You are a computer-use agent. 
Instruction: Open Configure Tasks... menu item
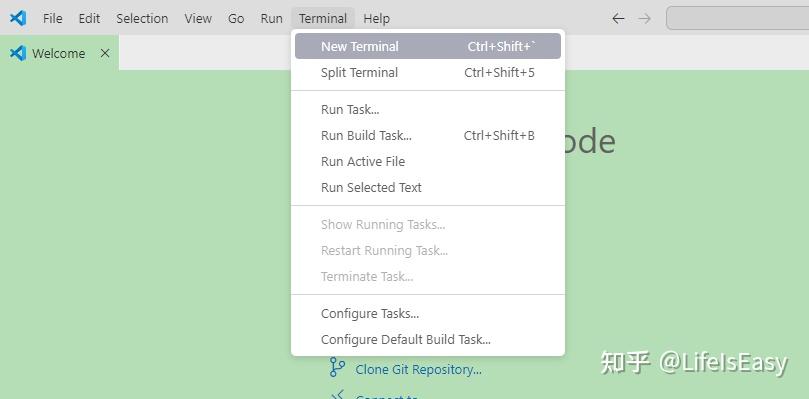point(428,314)
